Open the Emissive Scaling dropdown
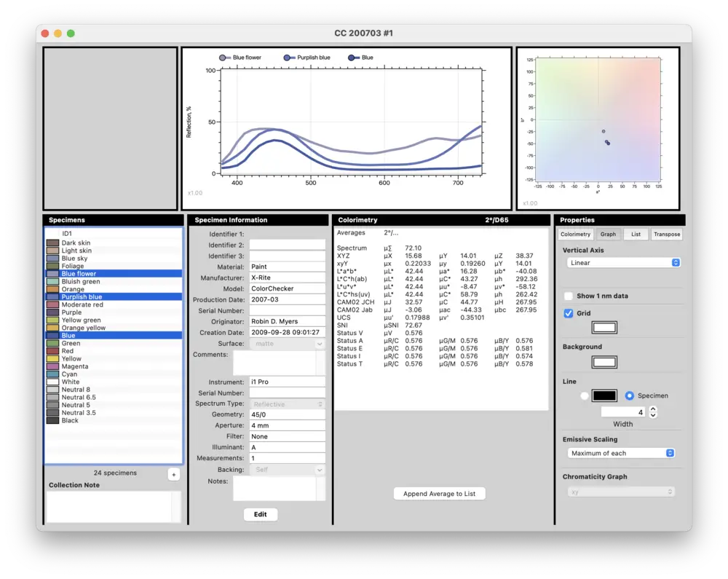 (x=620, y=453)
